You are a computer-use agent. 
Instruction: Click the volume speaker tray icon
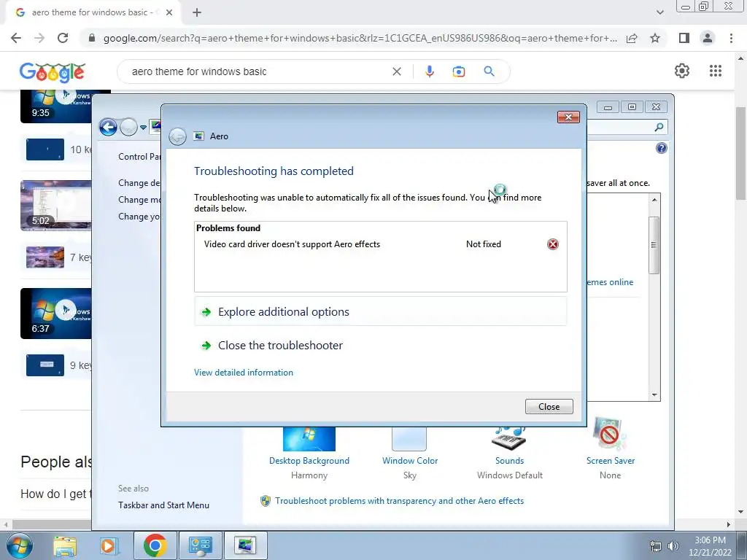673,546
